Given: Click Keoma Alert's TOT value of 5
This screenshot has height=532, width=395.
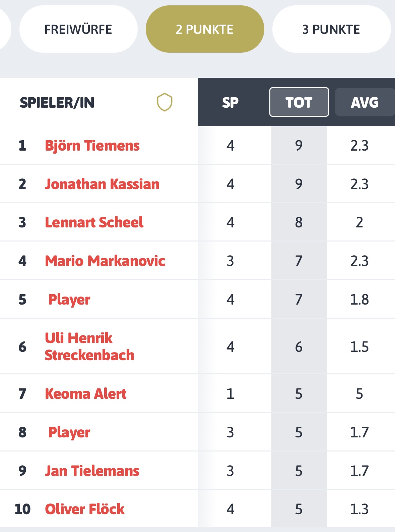Looking at the screenshot, I should click(299, 394).
